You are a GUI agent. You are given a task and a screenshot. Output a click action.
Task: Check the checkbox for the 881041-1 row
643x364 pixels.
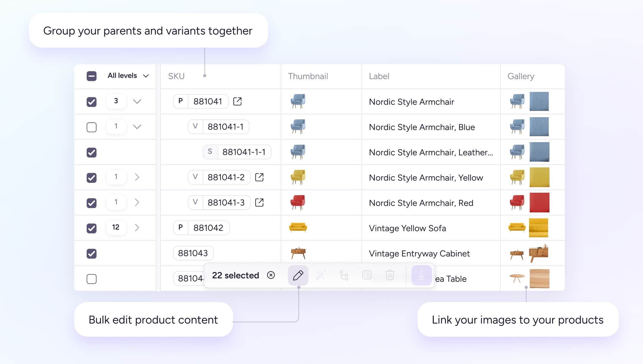click(x=91, y=127)
